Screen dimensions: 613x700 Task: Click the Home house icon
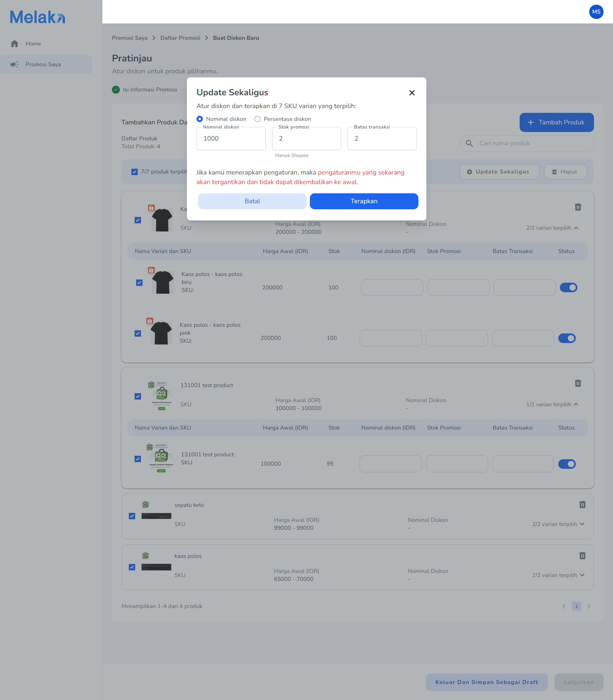point(14,44)
